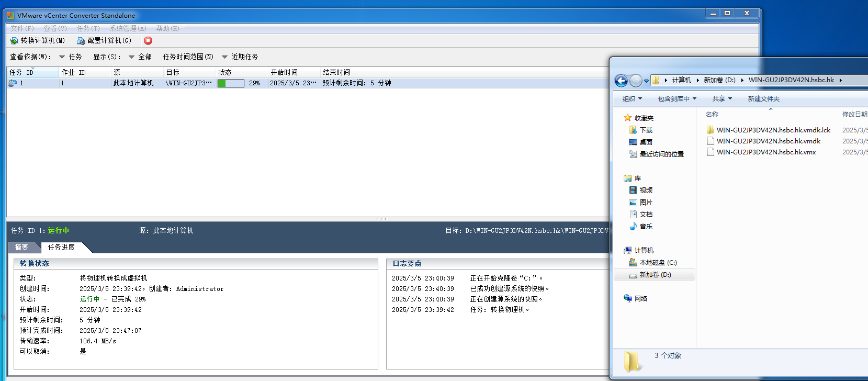The width and height of the screenshot is (868, 381).
Task: Click the Configure machine toolbar icon
Action: pyautogui.click(x=81, y=40)
